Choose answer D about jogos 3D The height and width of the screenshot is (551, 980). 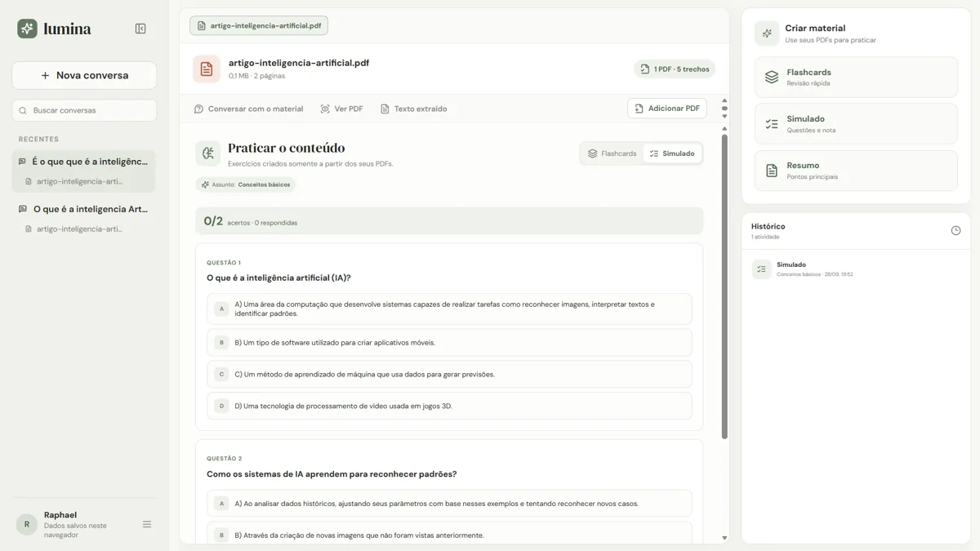click(x=449, y=406)
